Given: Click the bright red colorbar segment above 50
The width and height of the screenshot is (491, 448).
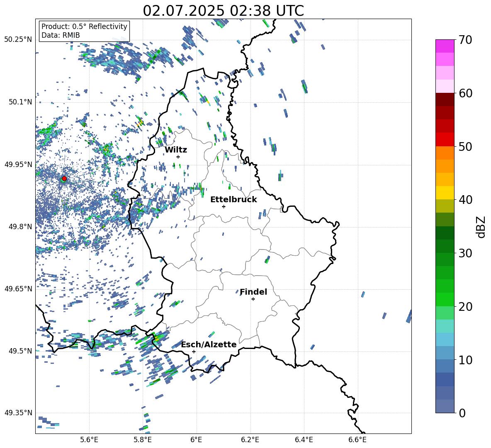Looking at the screenshot, I should [445, 139].
